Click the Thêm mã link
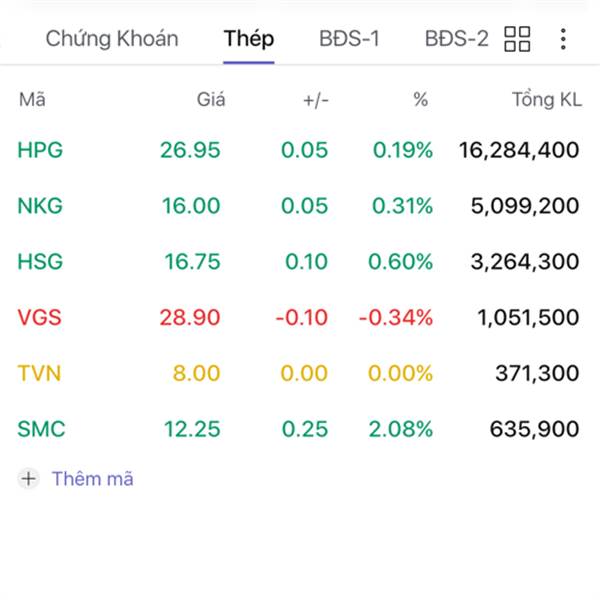Viewport: 600px width, 600px height. [x=92, y=479]
